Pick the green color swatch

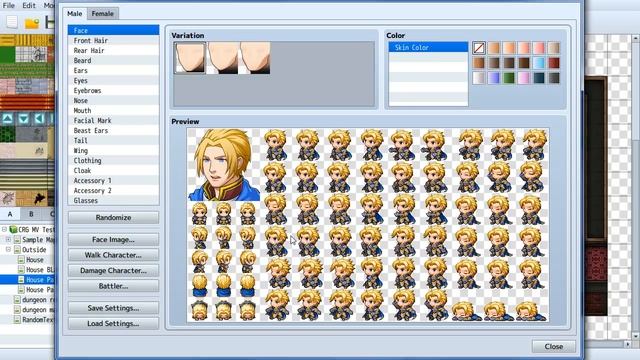[509, 78]
